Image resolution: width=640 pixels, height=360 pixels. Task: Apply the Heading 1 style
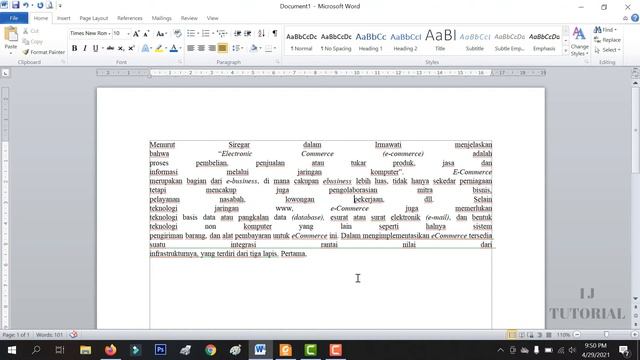[371, 42]
